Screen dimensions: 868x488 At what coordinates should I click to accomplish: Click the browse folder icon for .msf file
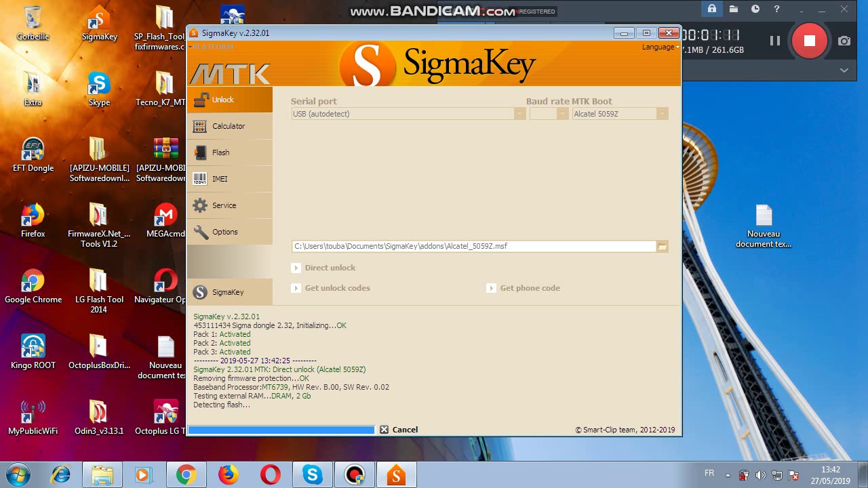663,247
